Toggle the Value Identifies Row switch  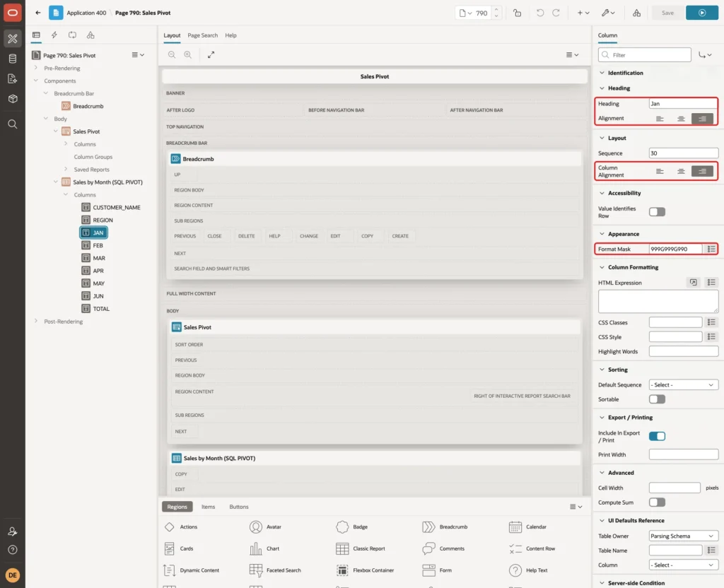(x=657, y=212)
